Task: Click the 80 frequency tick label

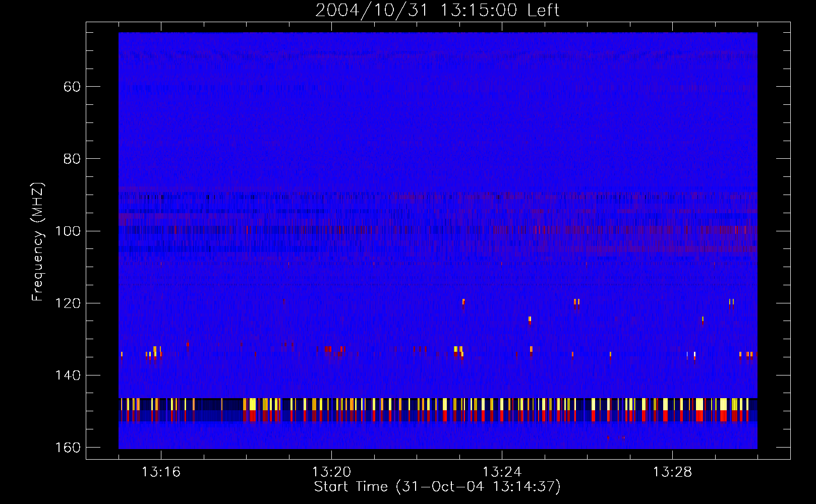Action: point(72,159)
